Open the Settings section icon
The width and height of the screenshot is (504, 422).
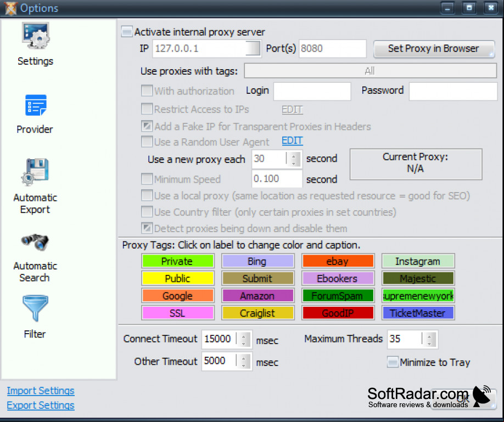(35, 36)
